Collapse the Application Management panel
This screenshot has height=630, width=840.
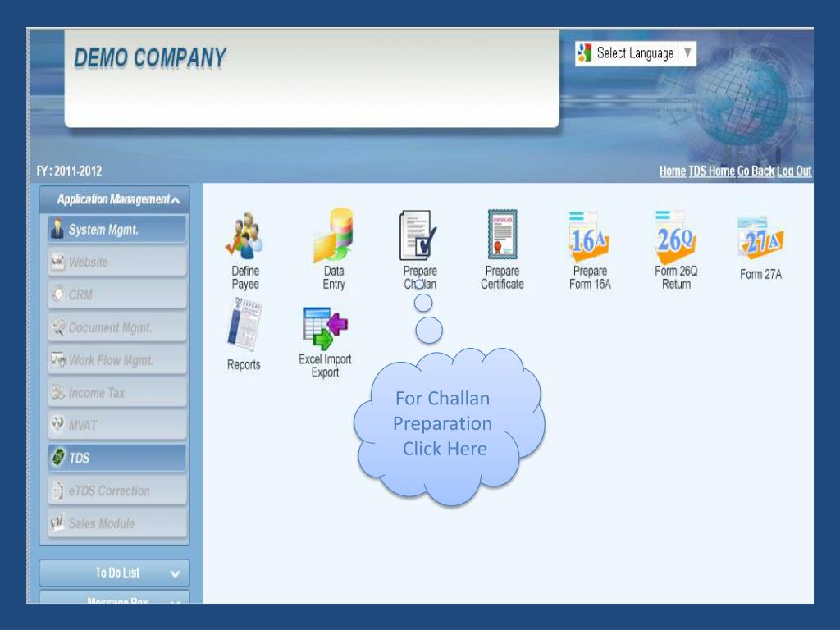[x=176, y=200]
